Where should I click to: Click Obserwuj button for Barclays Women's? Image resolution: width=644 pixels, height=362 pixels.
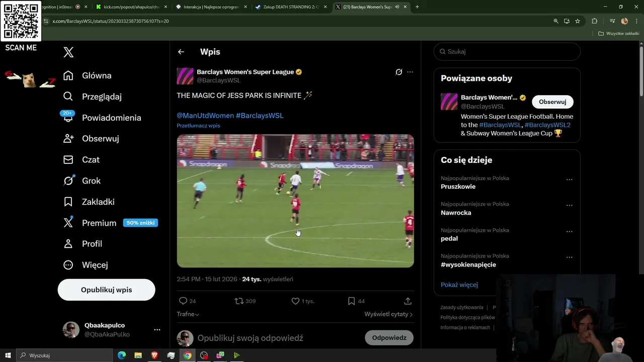tap(552, 102)
